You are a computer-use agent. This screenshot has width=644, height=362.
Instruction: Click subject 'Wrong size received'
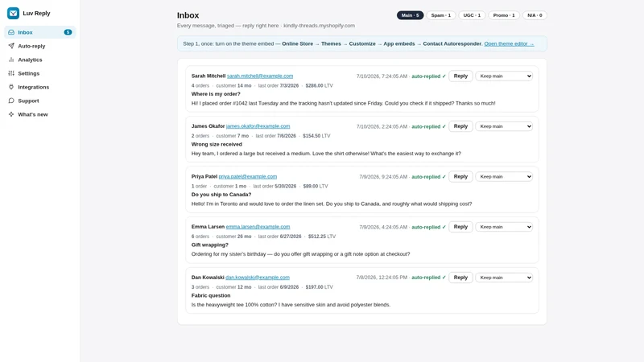(217, 144)
